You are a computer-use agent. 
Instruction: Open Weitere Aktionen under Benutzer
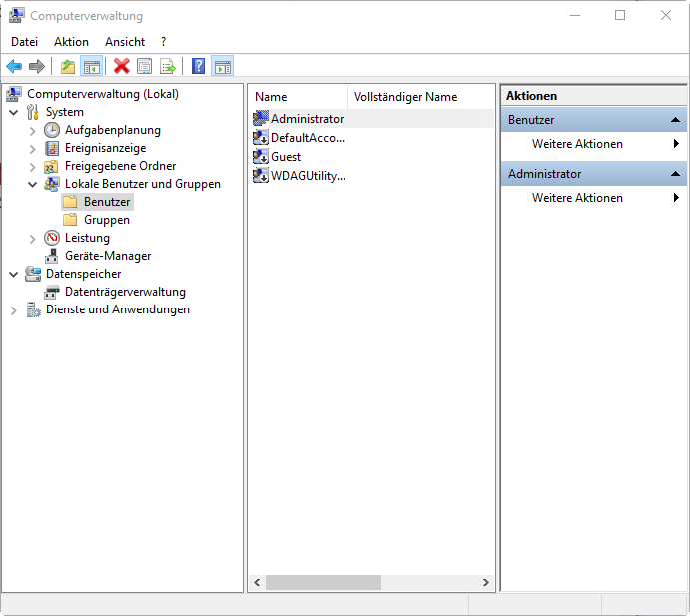click(593, 144)
